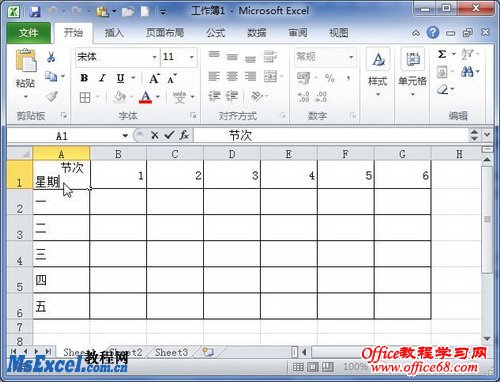
Task: Select Normal view in status bar
Action: click(x=298, y=367)
